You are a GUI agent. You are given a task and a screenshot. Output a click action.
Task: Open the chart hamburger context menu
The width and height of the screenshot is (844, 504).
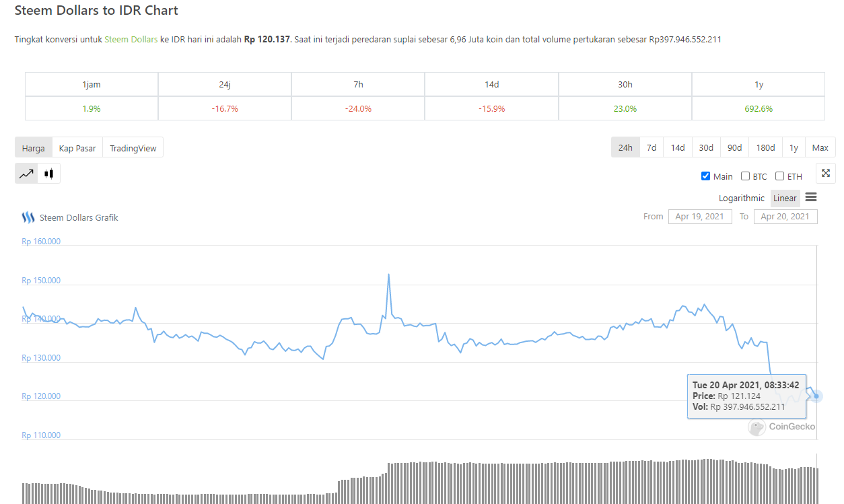click(811, 197)
